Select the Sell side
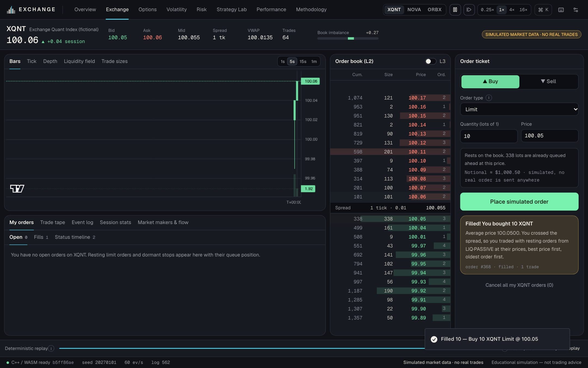Image resolution: width=588 pixels, height=368 pixels. coord(548,82)
